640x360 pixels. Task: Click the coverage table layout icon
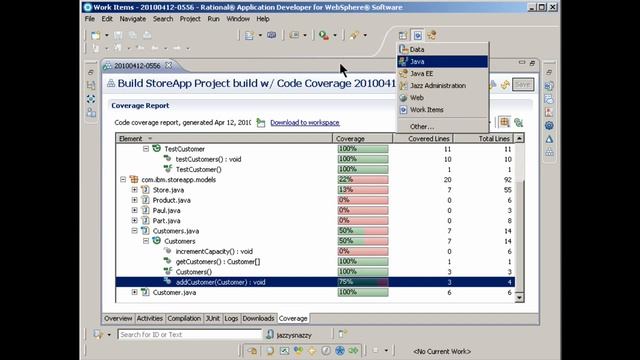[x=504, y=122]
